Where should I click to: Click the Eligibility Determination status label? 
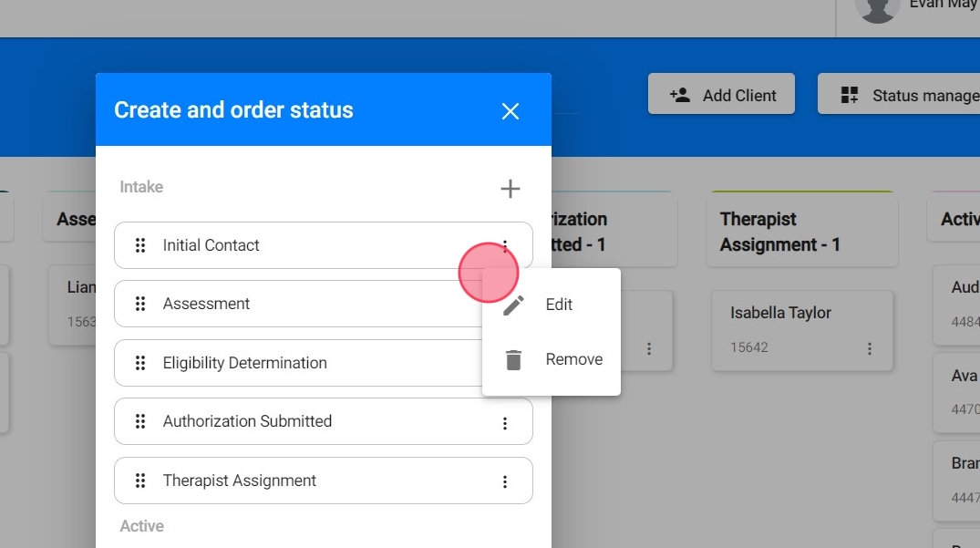tap(244, 363)
